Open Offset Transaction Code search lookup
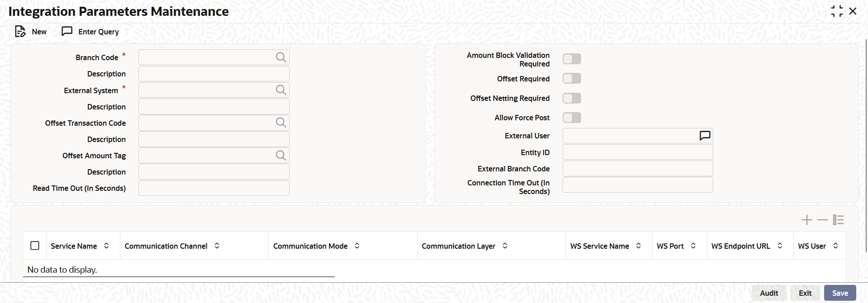This screenshot has width=868, height=303. coord(281,123)
